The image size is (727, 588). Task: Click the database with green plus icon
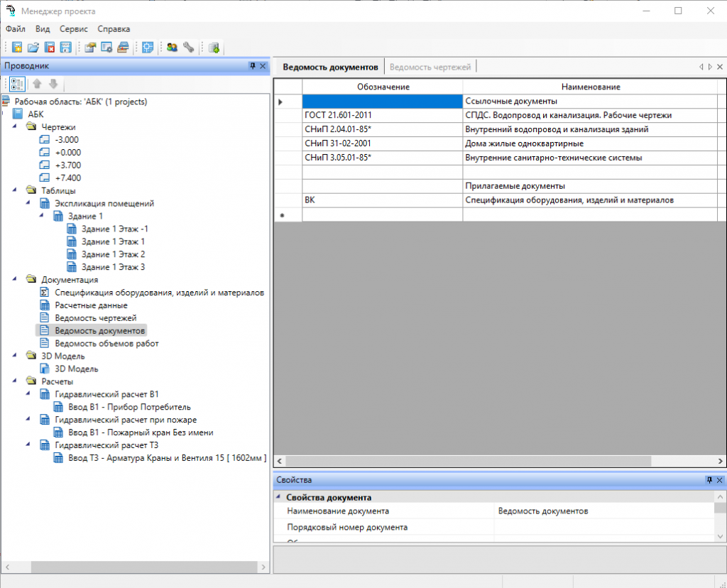213,48
